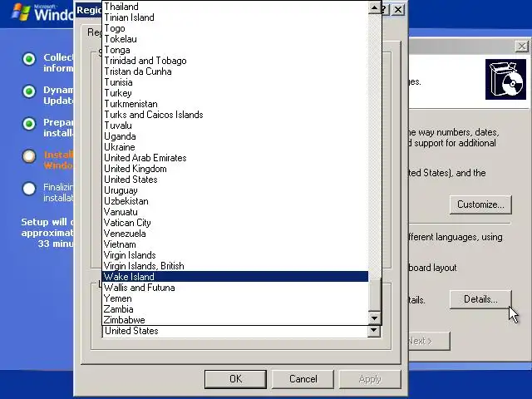Viewport: 532px width, 399px height.
Task: Choose Yemen from the list
Action: 234,298
